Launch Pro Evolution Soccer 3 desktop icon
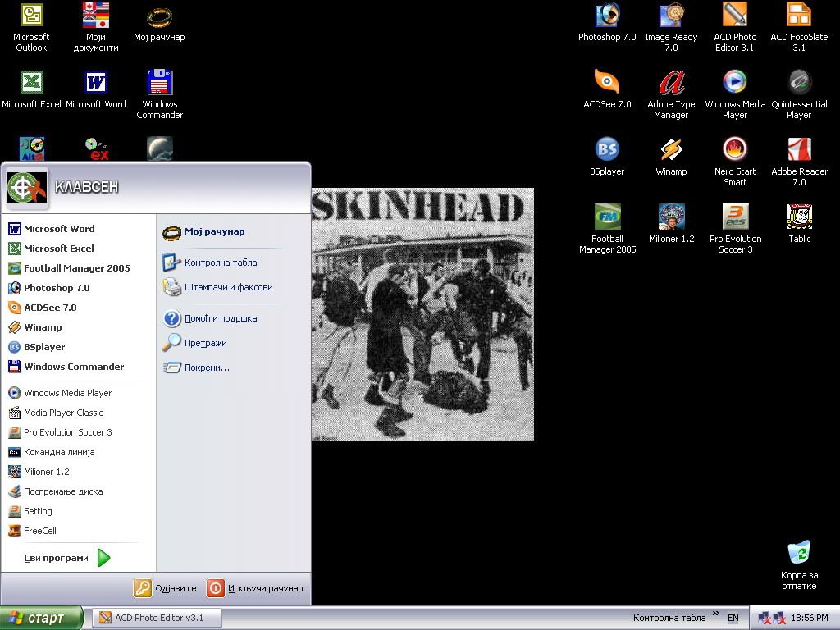Image resolution: width=840 pixels, height=630 pixels. (735, 229)
